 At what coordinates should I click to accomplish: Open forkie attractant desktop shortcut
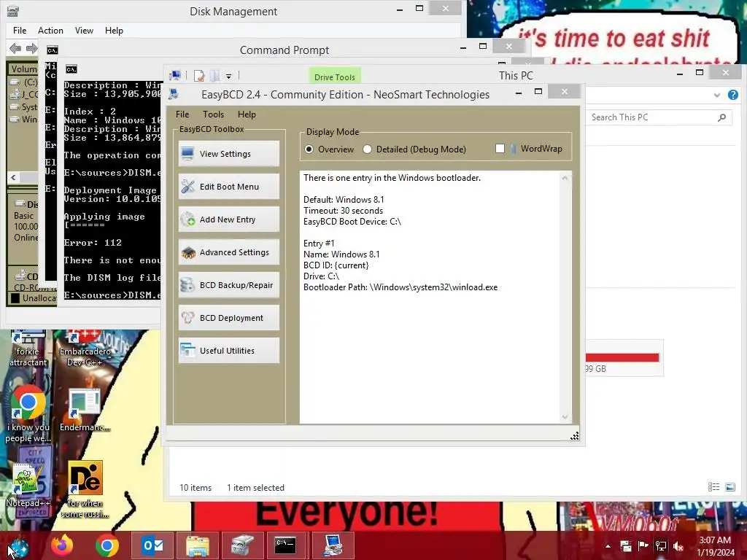click(28, 349)
